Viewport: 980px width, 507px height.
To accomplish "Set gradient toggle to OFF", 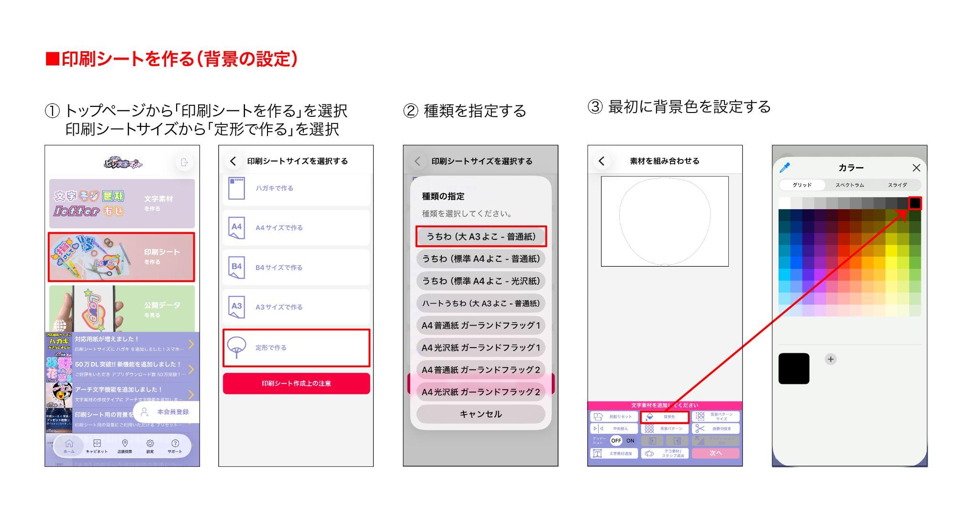I will coord(616,441).
